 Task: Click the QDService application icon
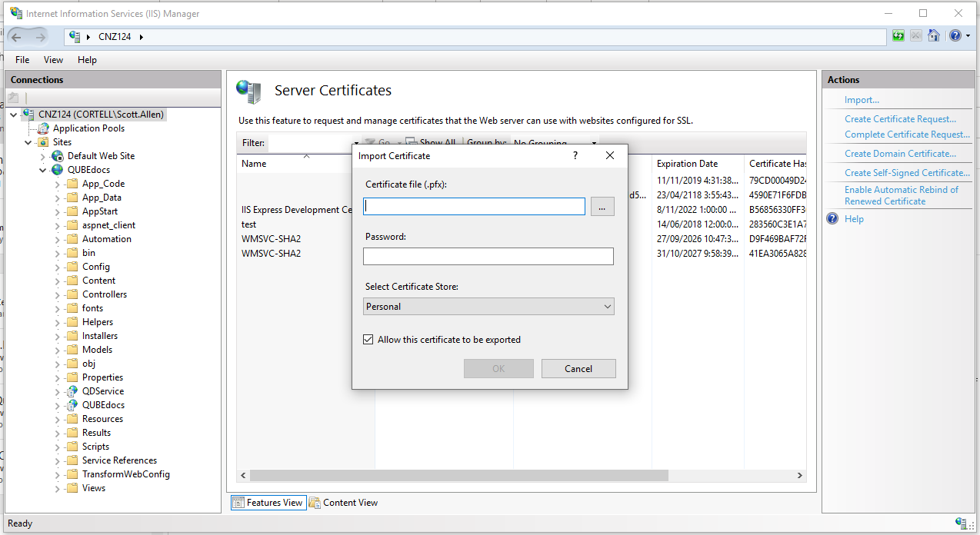click(x=72, y=391)
